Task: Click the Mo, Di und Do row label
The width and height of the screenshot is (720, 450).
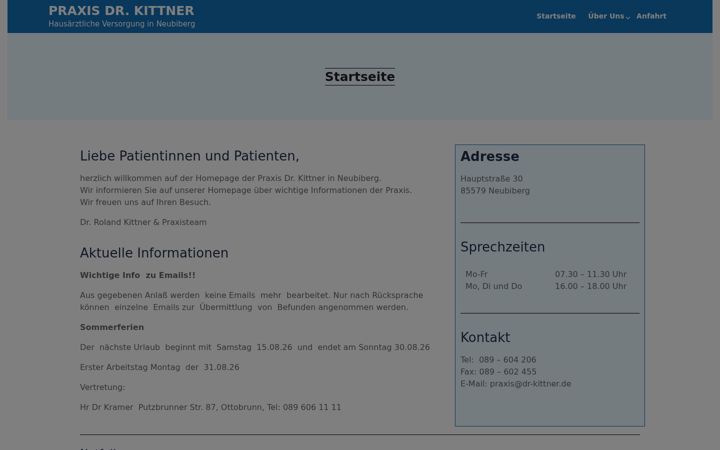Action: pos(494,286)
